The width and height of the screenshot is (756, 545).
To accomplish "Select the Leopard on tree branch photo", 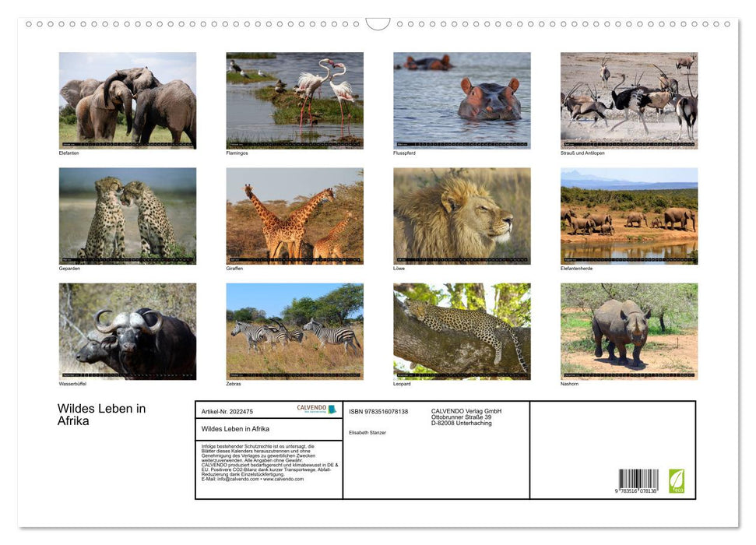I will 462,331.
